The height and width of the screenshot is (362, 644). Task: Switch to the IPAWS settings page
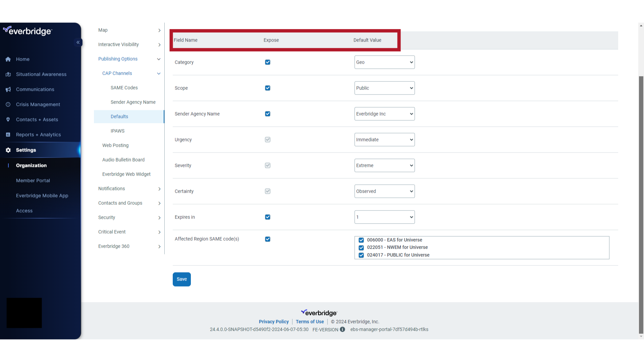click(x=117, y=131)
